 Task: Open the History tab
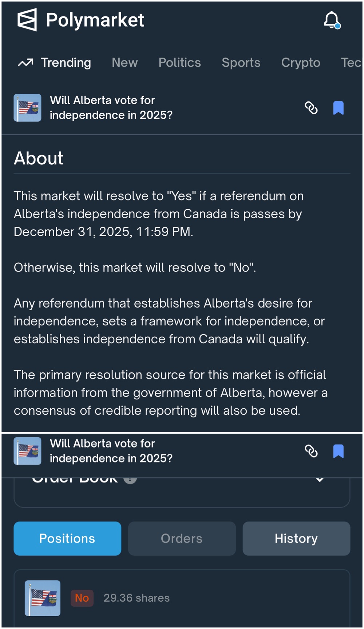296,538
